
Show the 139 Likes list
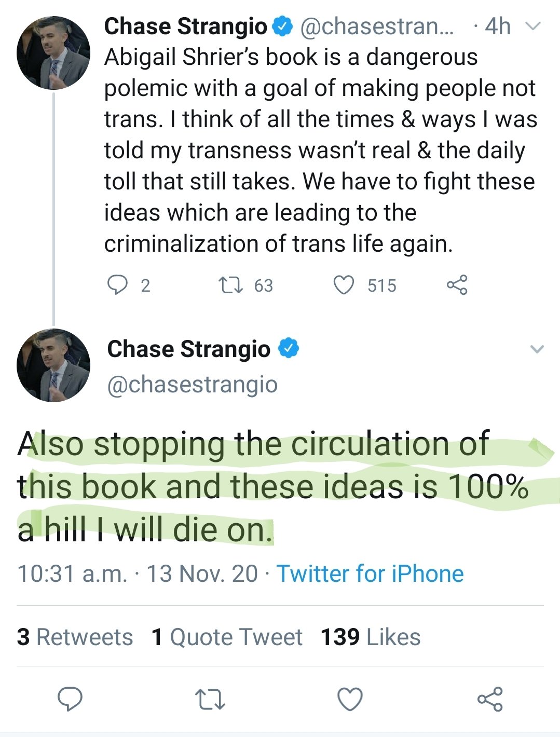coord(370,637)
